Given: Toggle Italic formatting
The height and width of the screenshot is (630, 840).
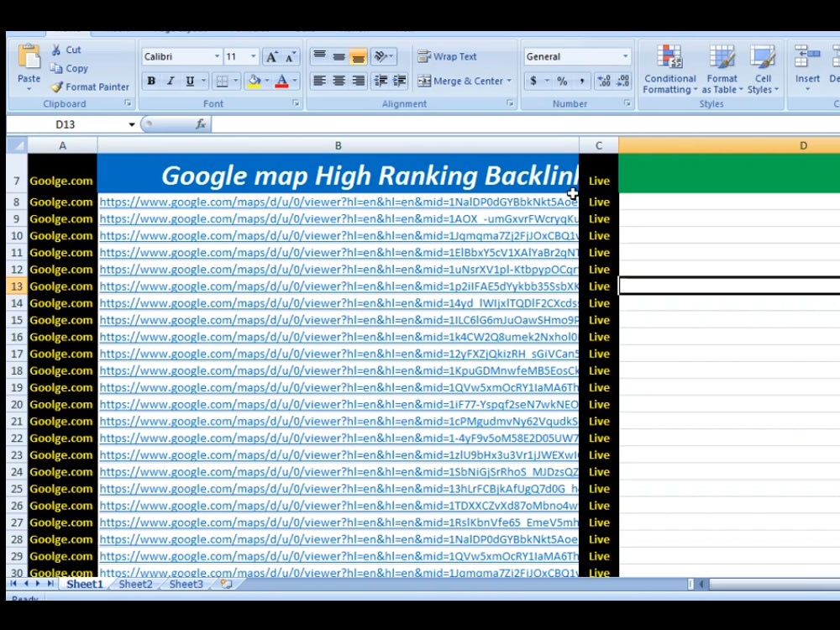Looking at the screenshot, I should click(x=171, y=81).
